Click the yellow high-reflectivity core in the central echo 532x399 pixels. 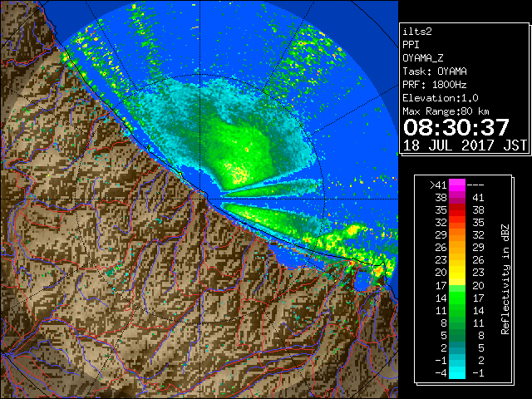coord(238,172)
